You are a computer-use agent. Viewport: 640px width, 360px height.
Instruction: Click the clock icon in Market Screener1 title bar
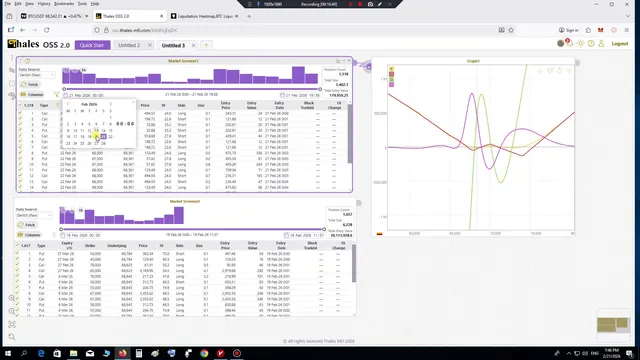coord(27,61)
